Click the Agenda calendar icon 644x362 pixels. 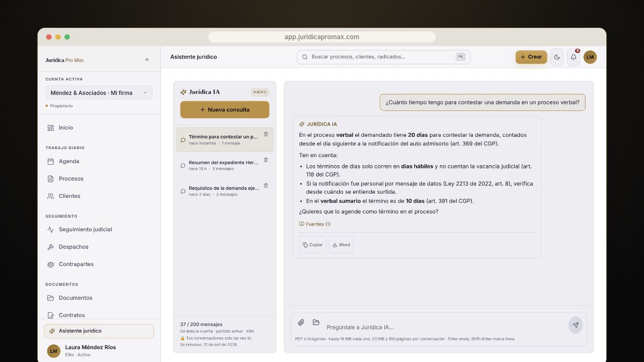tap(50, 161)
